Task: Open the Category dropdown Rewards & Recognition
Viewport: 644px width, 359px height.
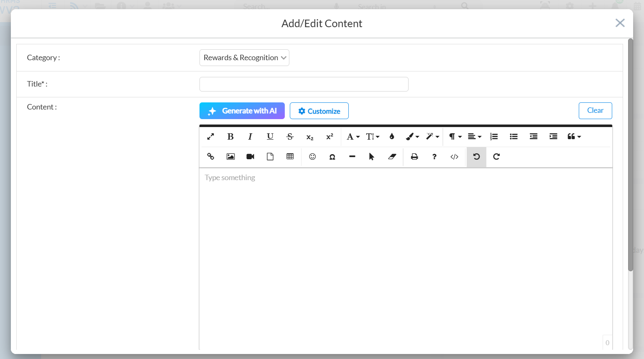Action: click(x=244, y=58)
